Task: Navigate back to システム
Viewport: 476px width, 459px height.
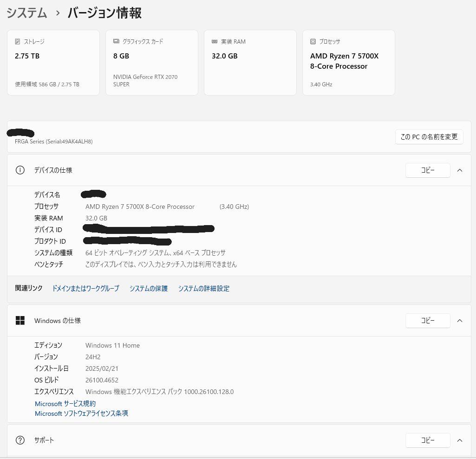Action: click(x=26, y=13)
